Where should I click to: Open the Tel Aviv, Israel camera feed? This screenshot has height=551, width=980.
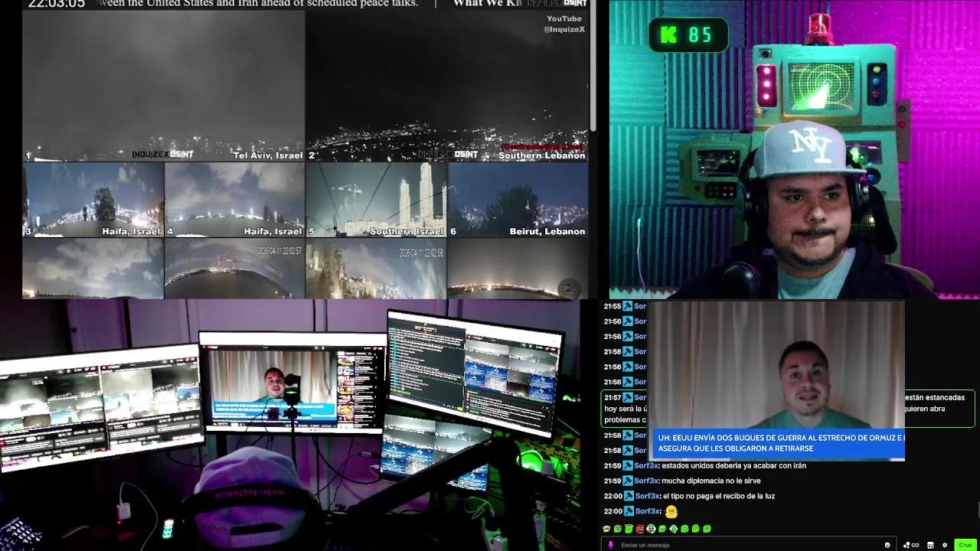[x=164, y=86]
